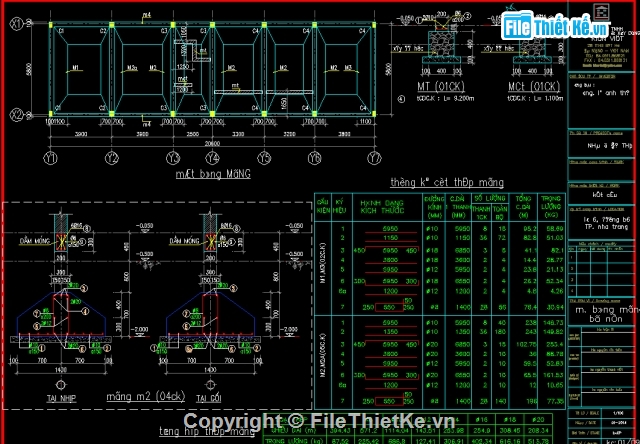Click the Y7 grid axis bubble

pyautogui.click(x=374, y=158)
